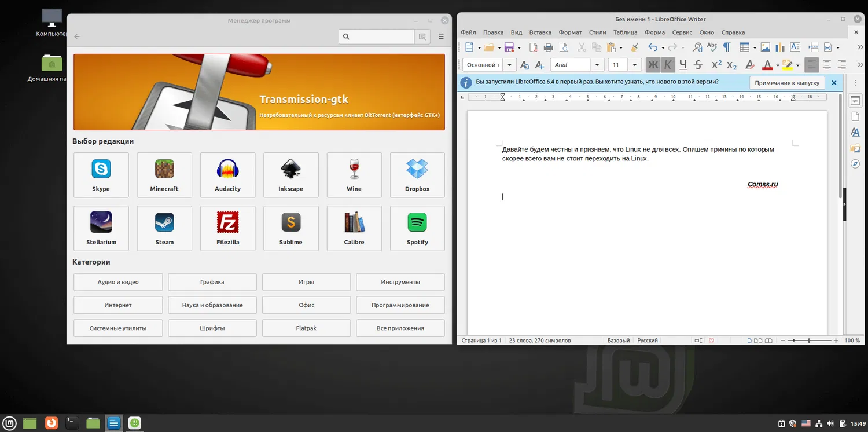Screen dimensions: 868x432
Task: Open the Файл menu in Writer
Action: click(x=468, y=32)
